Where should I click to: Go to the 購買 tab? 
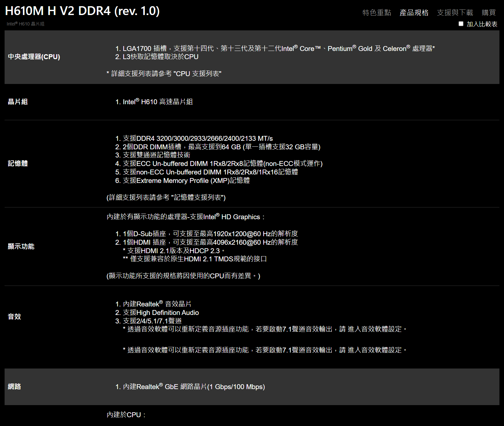(x=489, y=12)
